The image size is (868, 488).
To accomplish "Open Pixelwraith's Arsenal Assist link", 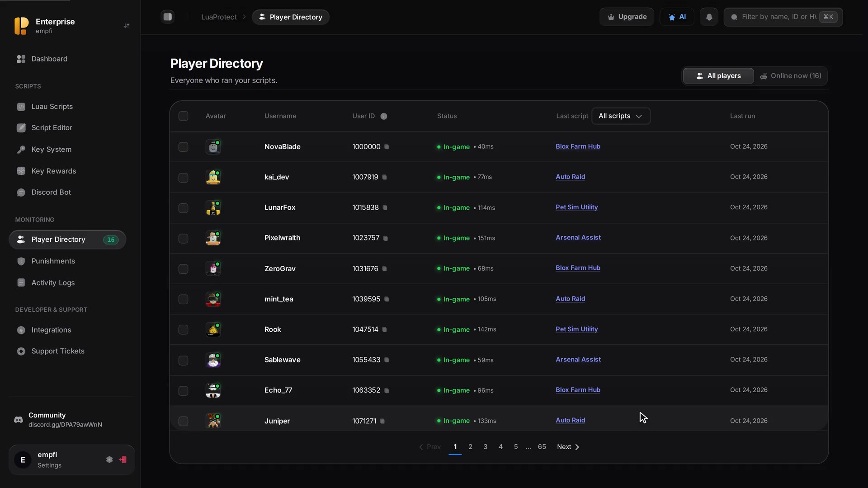I will 578,238.
